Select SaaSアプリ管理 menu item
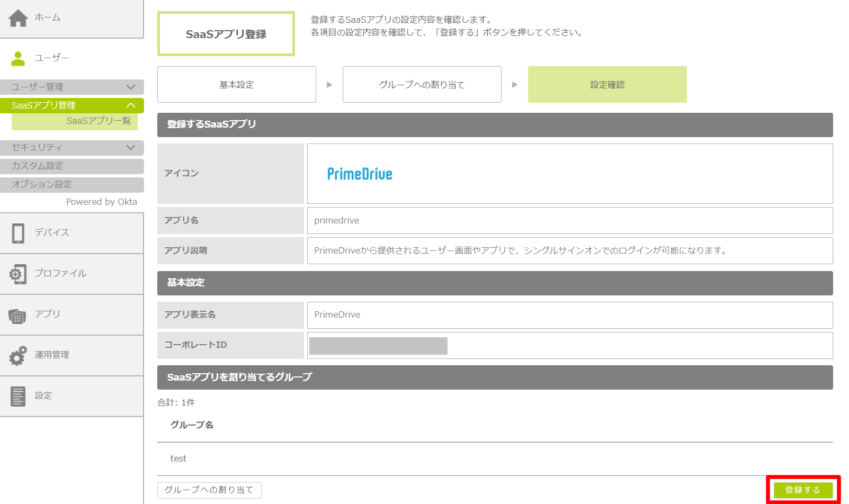The image size is (849, 504). click(x=72, y=105)
